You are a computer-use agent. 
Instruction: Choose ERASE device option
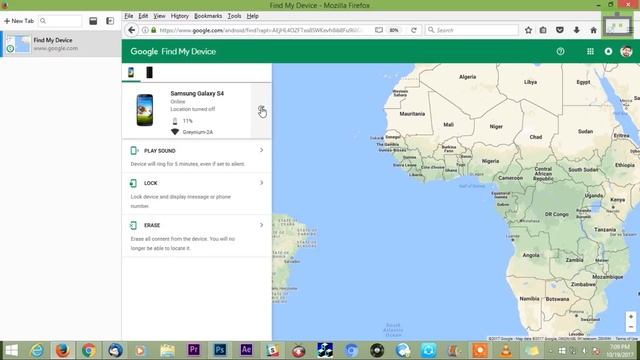pos(197,236)
